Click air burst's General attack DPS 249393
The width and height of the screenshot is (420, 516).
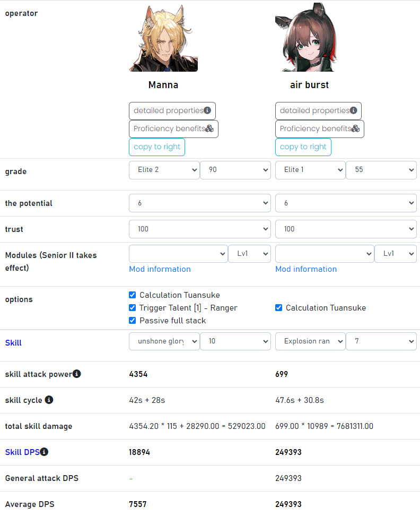click(x=288, y=478)
